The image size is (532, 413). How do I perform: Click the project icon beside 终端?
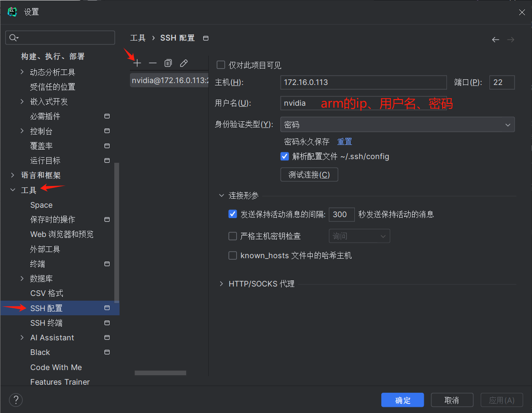(107, 264)
